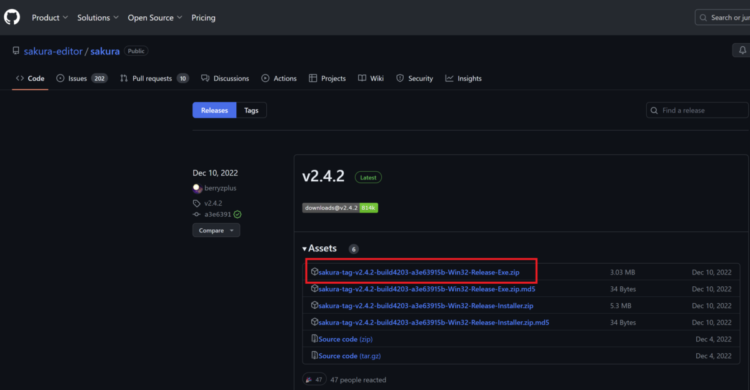Go to the Pricing page
This screenshot has width=750, height=390.
click(203, 18)
